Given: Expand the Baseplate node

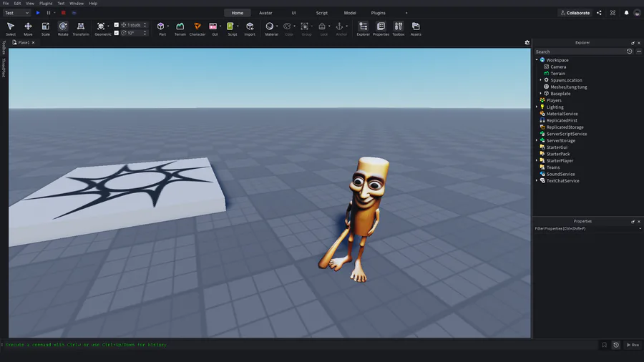Looking at the screenshot, I should point(541,94).
